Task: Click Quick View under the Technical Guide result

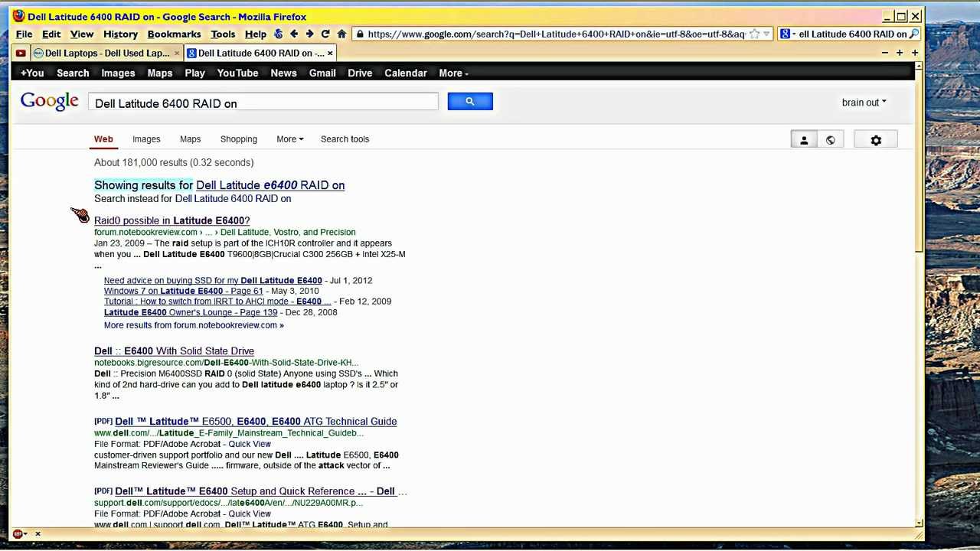Action: point(250,444)
